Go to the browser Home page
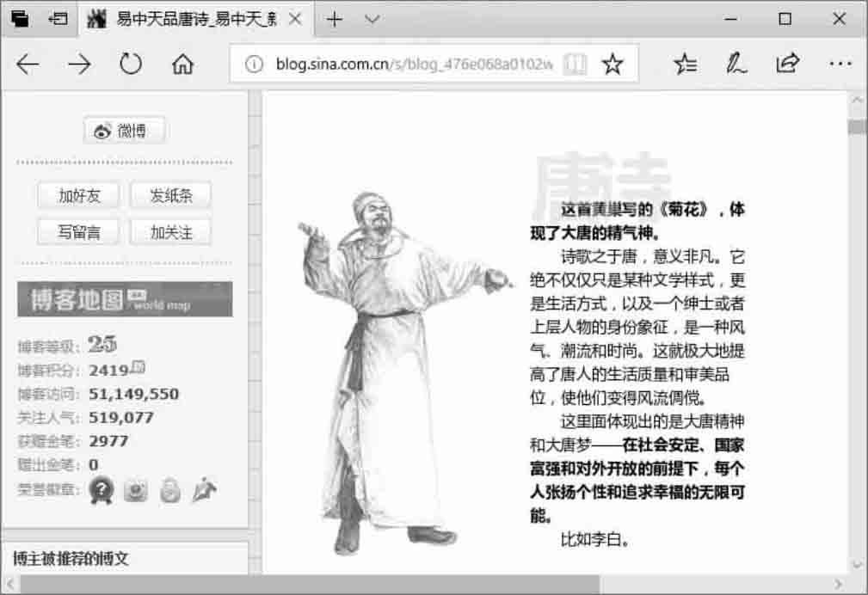 [x=182, y=64]
